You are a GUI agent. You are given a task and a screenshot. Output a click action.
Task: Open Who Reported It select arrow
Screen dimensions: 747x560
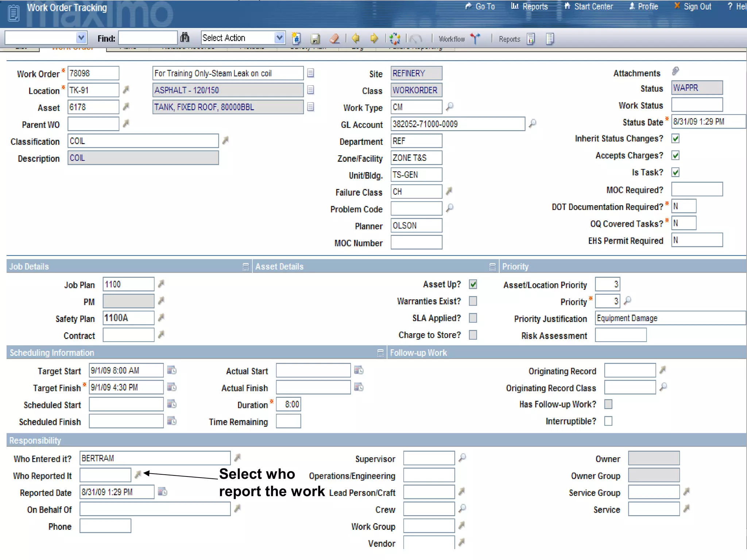(138, 474)
